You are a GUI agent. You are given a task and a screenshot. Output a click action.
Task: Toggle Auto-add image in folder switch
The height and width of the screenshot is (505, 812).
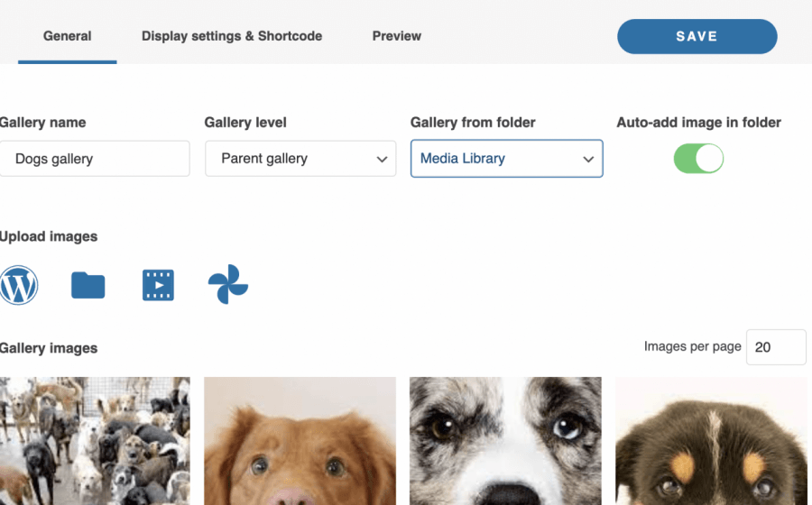tap(698, 159)
